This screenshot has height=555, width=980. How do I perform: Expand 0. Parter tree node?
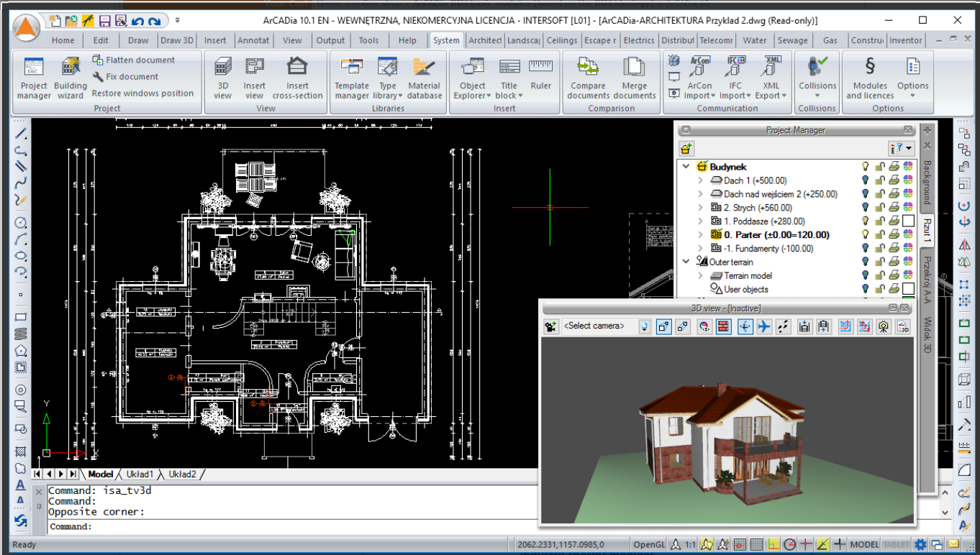click(x=700, y=235)
